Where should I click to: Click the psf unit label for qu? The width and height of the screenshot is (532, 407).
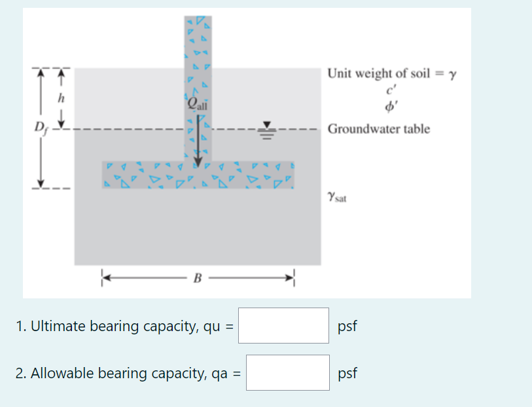pyautogui.click(x=347, y=325)
